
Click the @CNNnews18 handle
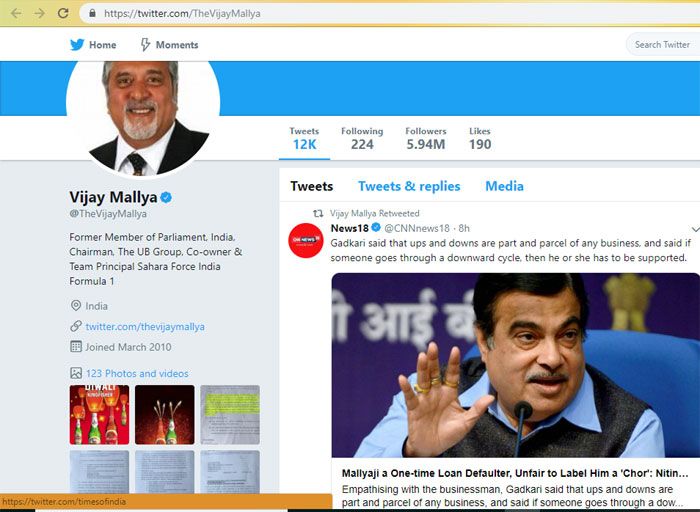417,228
